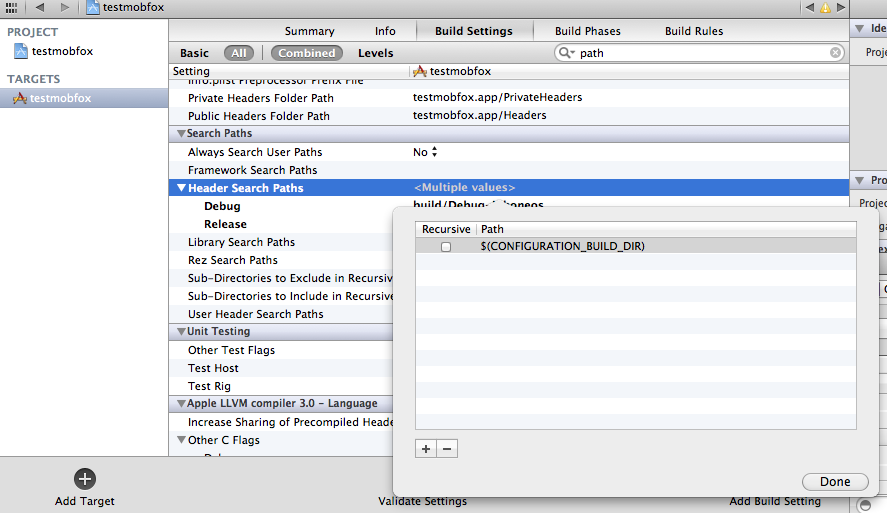Click the yellow warning issue icon

click(x=825, y=7)
